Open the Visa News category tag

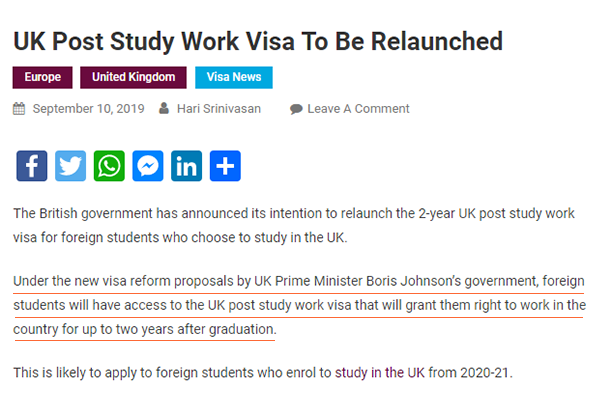233,77
